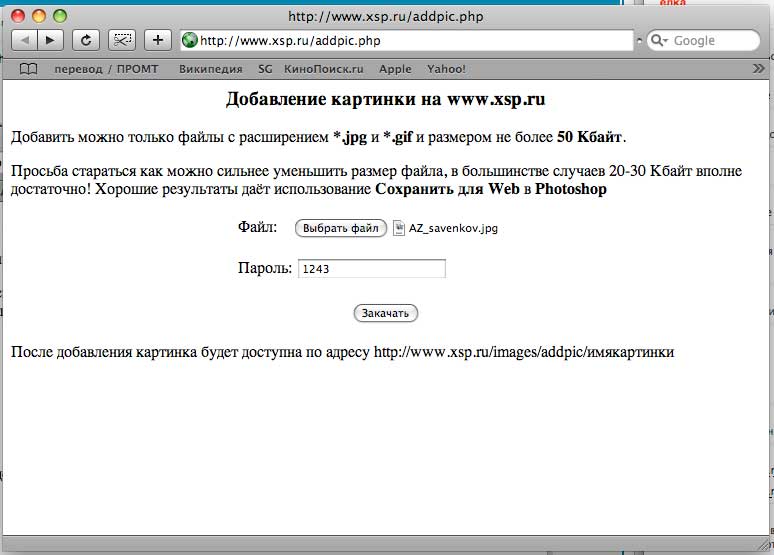Image resolution: width=774 pixels, height=555 pixels.
Task: Click the window resize grip corner
Action: point(763,544)
